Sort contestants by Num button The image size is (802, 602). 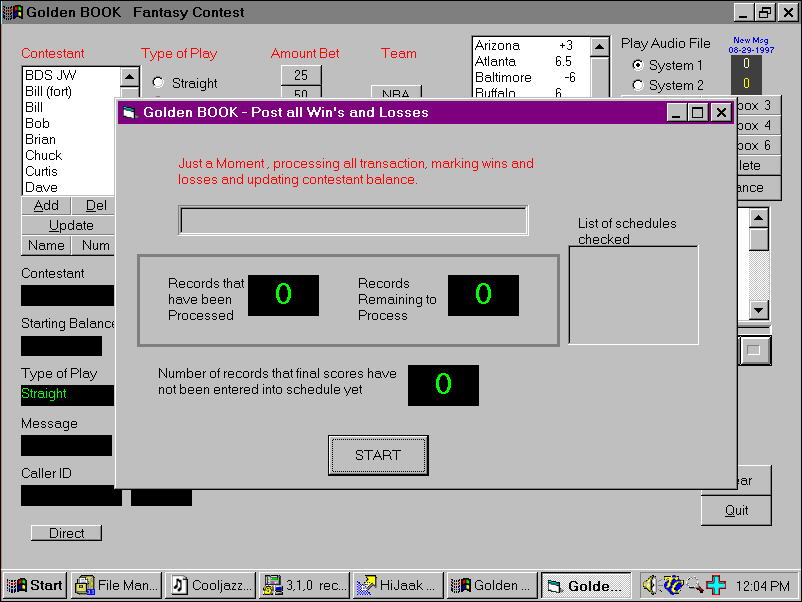(x=94, y=245)
